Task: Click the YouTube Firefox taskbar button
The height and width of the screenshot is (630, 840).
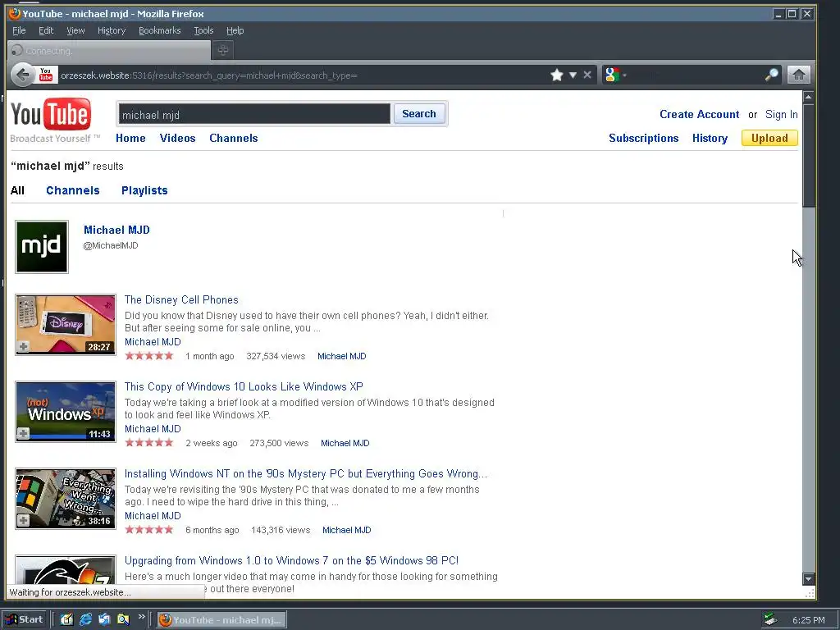Action: pyautogui.click(x=221, y=620)
